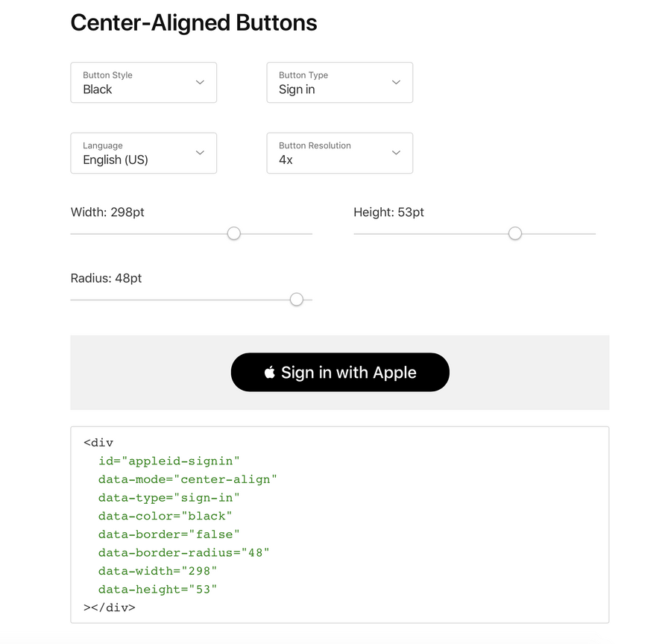Click the Radius slider handle
This screenshot has height=644, width=671.
click(297, 300)
